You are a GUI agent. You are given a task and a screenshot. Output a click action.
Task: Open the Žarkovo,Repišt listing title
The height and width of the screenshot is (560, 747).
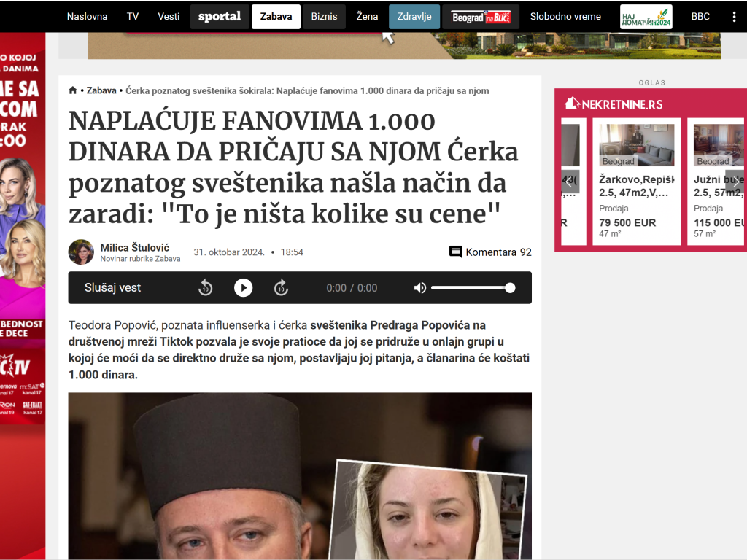tap(636, 186)
